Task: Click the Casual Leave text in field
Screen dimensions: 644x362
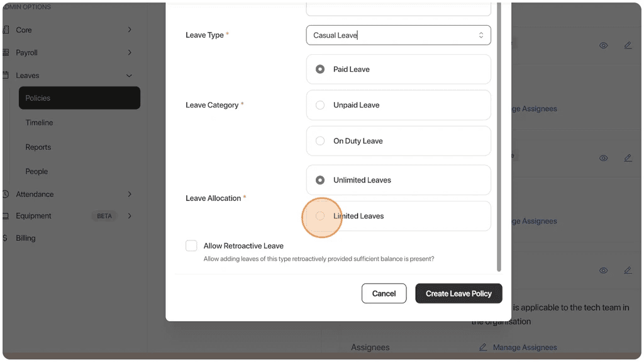Action: point(335,35)
